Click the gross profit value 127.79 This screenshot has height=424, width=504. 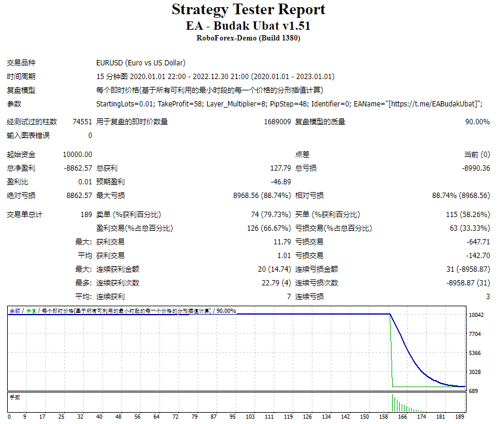point(280,168)
